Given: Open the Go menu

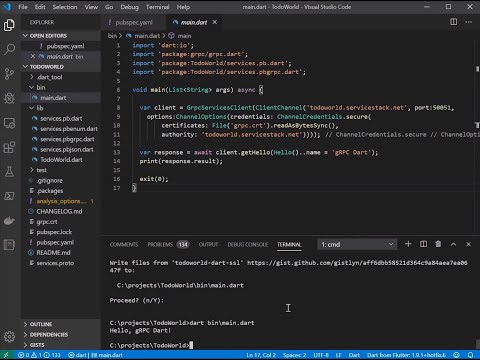Looking at the screenshot, I should pyautogui.click(x=109, y=7).
